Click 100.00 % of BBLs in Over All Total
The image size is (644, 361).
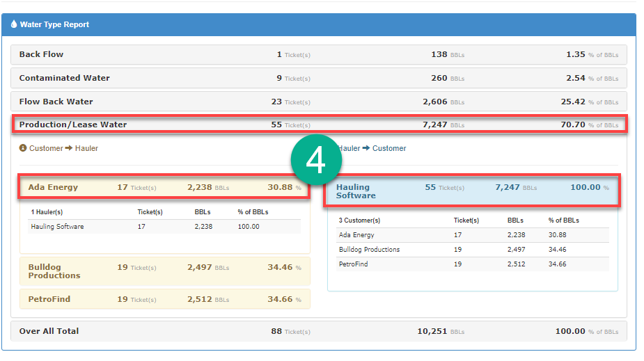[587, 332]
